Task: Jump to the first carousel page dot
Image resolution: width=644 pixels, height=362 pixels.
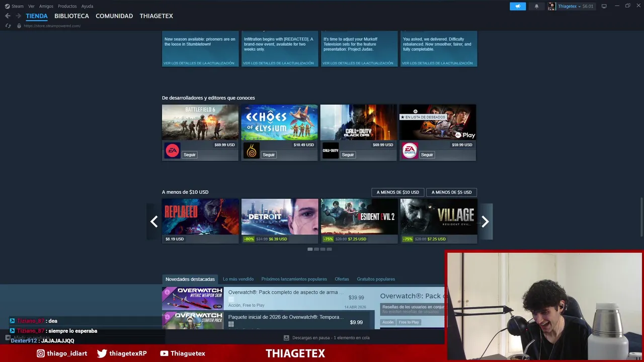Action: coord(310,249)
